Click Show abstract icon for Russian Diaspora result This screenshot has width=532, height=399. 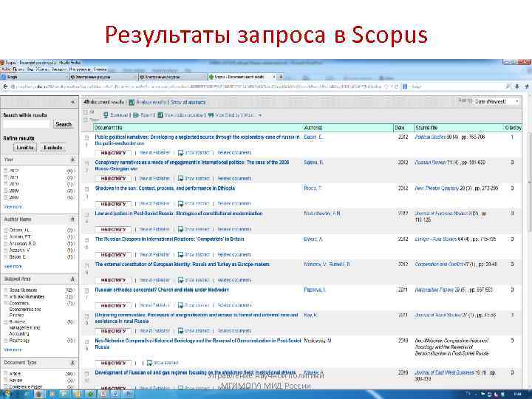coord(180,254)
